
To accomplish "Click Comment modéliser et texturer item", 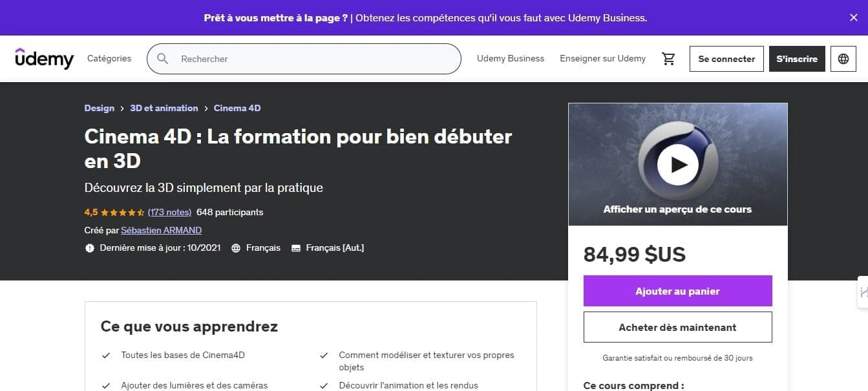I will coord(427,361).
